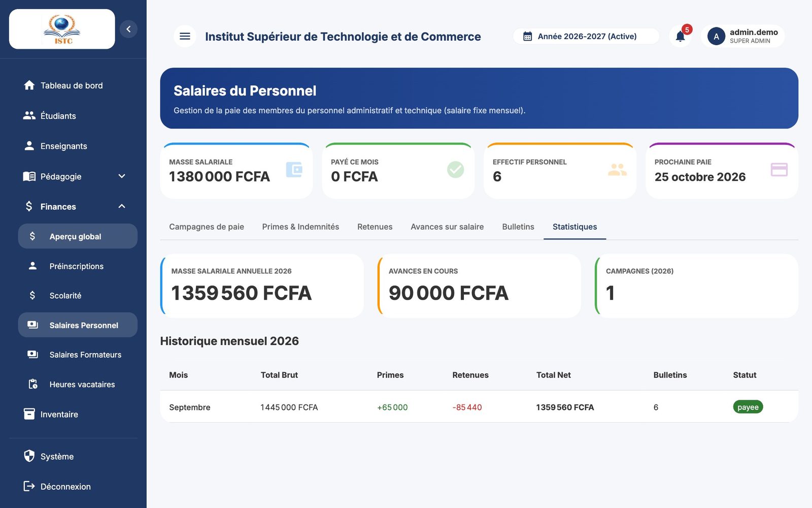Switch to Campagnes de paie tab

[207, 227]
